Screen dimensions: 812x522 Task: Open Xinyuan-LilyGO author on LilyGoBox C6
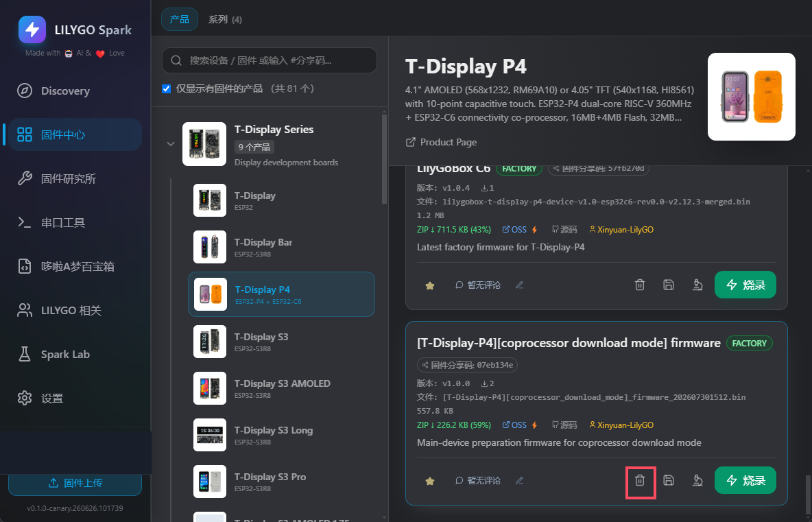[621, 229]
